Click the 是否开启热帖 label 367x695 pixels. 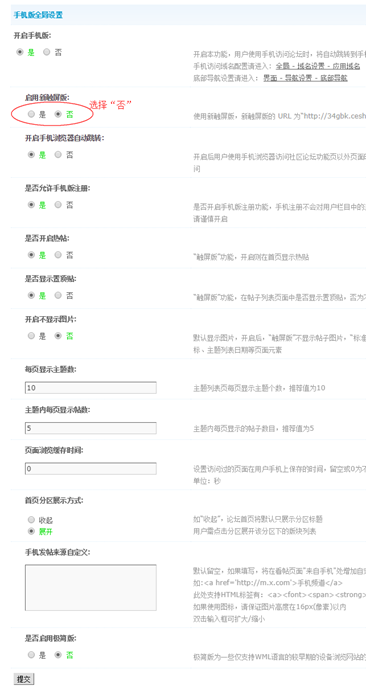(x=47, y=238)
